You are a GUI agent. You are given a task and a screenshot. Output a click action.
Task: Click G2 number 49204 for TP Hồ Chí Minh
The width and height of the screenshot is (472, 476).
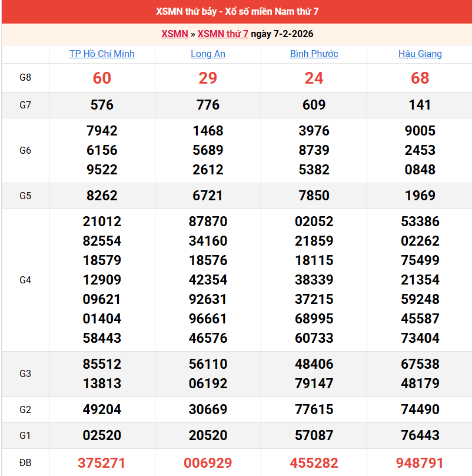102,409
